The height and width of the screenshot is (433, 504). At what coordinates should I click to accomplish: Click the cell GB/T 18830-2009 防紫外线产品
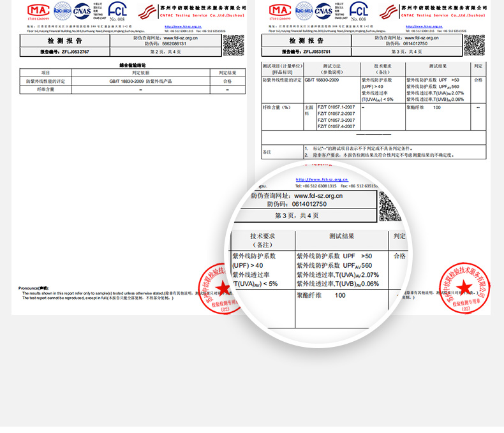140,81
